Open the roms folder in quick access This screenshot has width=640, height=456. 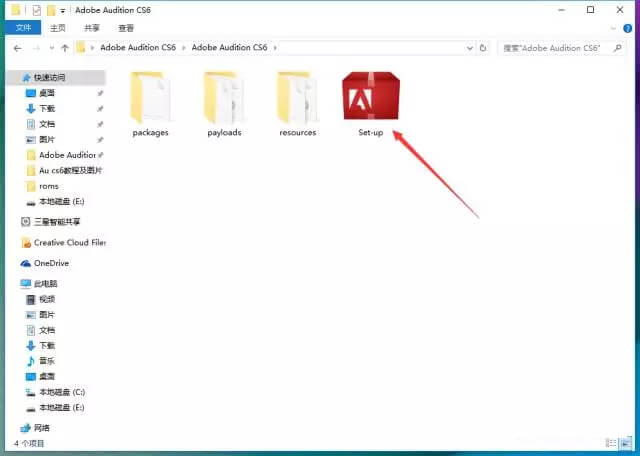(49, 186)
